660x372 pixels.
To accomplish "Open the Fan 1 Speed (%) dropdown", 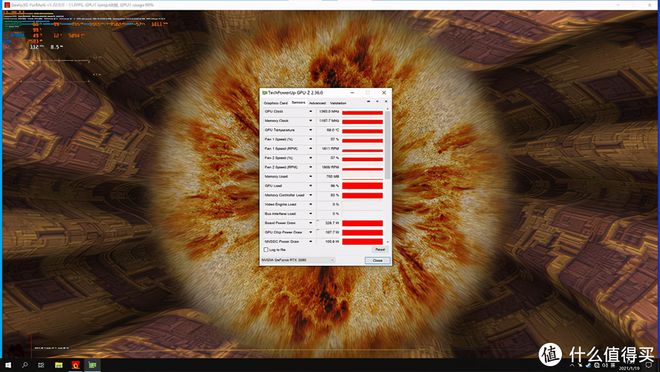I will coord(311,139).
